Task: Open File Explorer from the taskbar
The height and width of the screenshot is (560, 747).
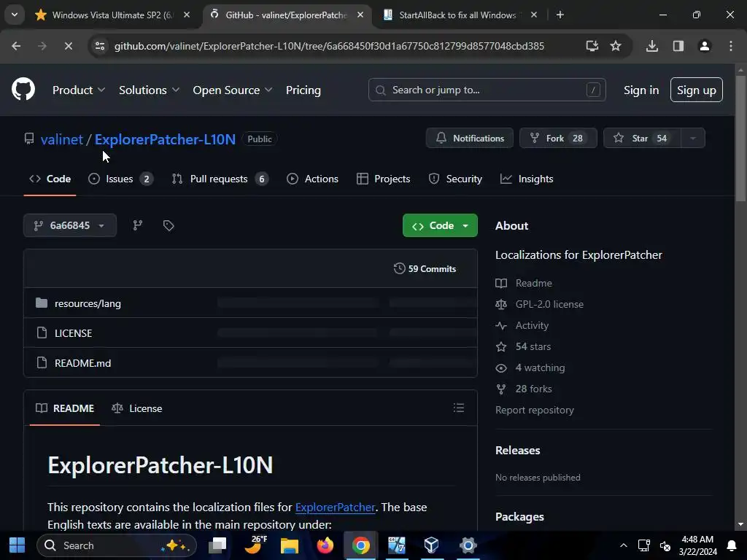Action: click(x=289, y=545)
